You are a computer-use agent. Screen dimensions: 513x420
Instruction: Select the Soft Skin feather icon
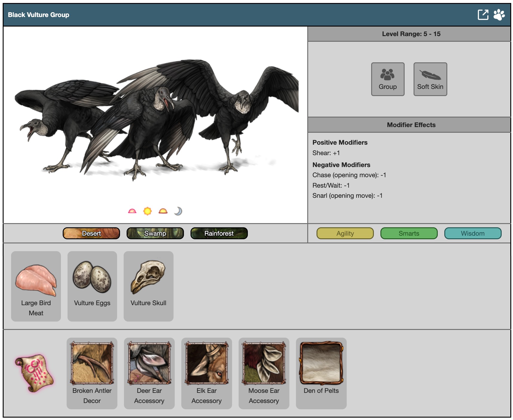pyautogui.click(x=430, y=79)
